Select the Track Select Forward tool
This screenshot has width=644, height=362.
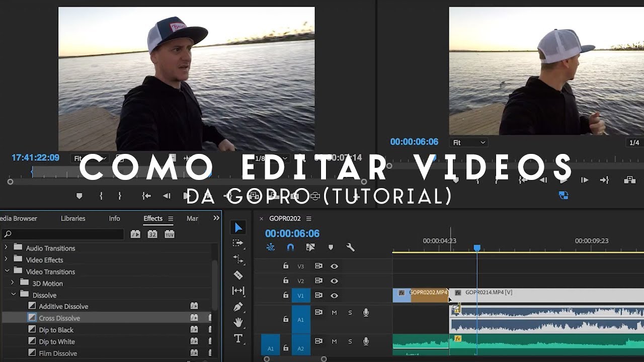[238, 243]
